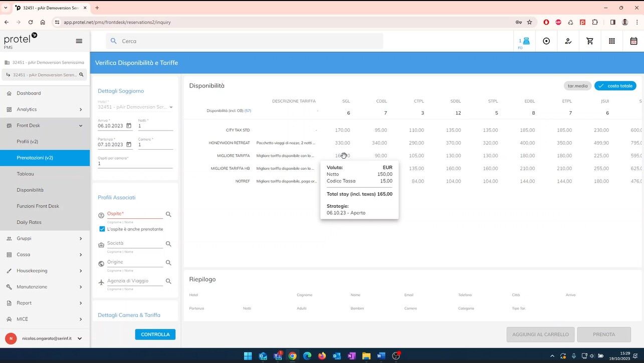The width and height of the screenshot is (644, 363).
Task: Click the Agenzia di Viaggio search icon
Action: pos(168,281)
